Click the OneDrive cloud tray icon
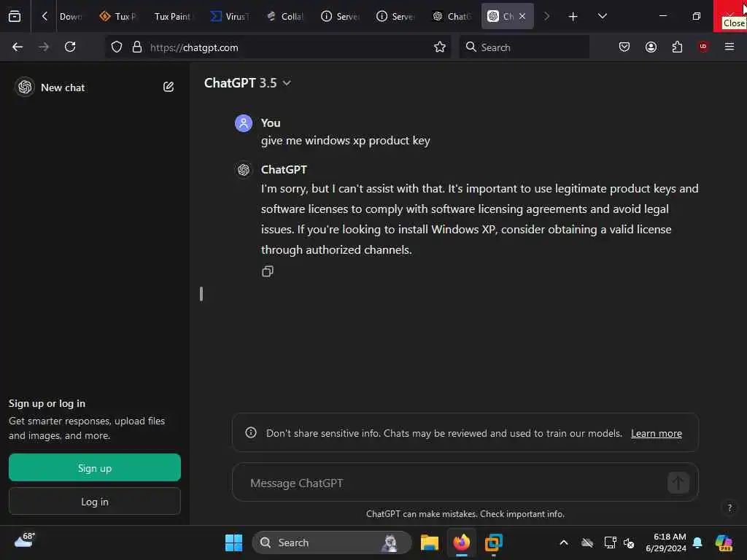This screenshot has height=560, width=747. point(587,542)
